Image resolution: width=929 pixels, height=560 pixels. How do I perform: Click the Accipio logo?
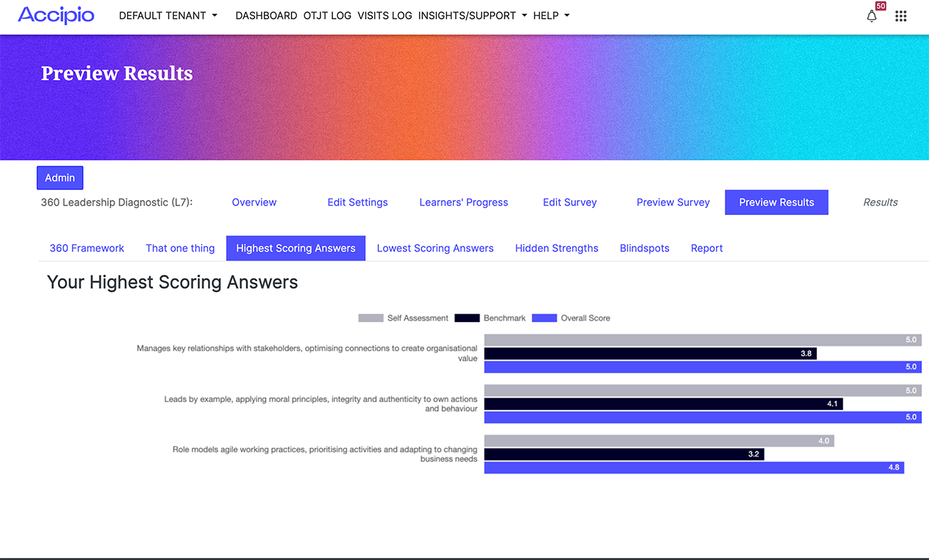pos(56,15)
